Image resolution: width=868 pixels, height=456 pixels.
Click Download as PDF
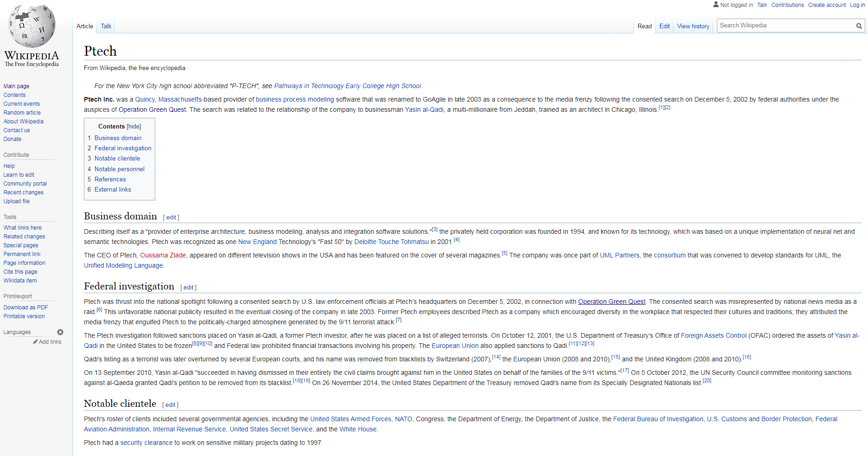coord(25,308)
